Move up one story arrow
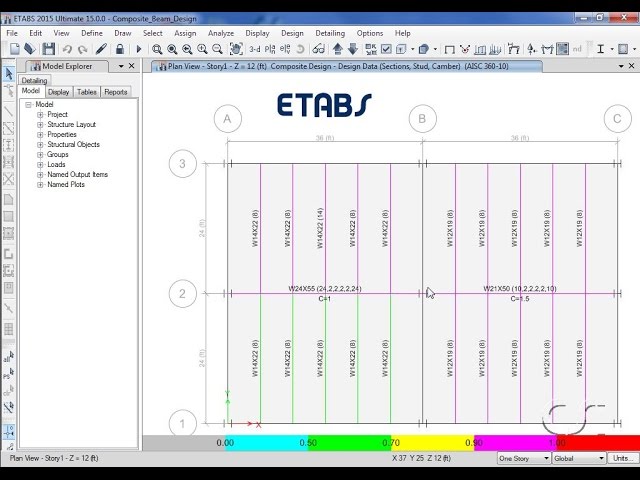 (x=338, y=49)
